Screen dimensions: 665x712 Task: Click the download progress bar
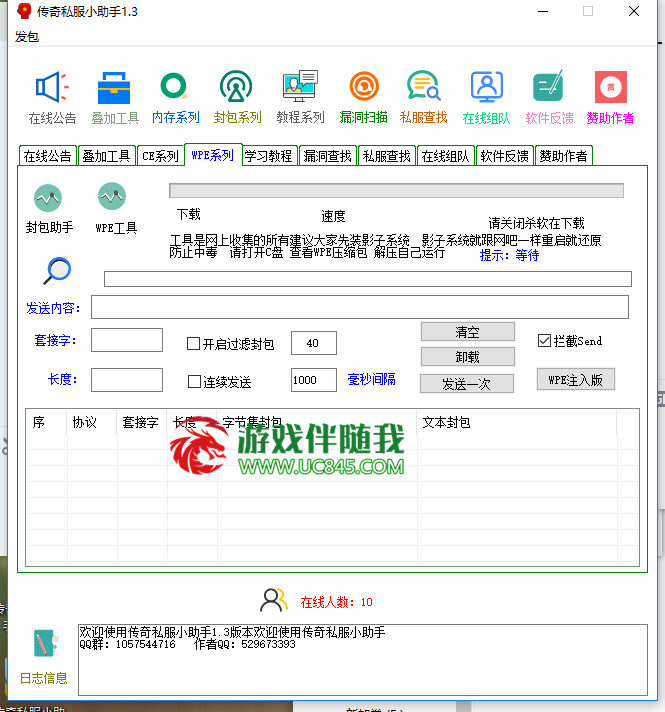pos(396,191)
